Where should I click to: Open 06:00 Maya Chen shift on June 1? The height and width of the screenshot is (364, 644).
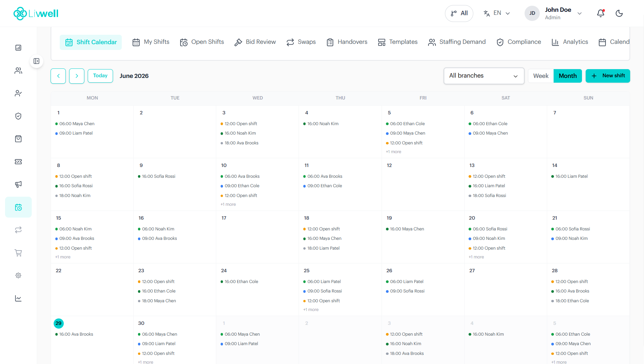75,124
